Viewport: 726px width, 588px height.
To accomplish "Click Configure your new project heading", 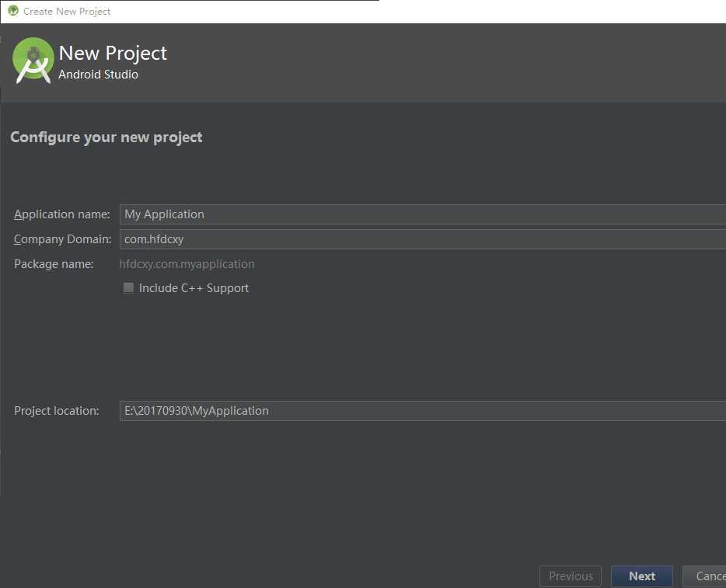I will [106, 137].
